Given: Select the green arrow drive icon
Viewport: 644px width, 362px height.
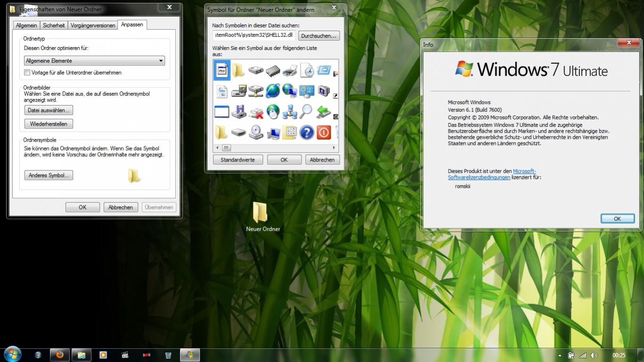Looking at the screenshot, I should point(324,112).
